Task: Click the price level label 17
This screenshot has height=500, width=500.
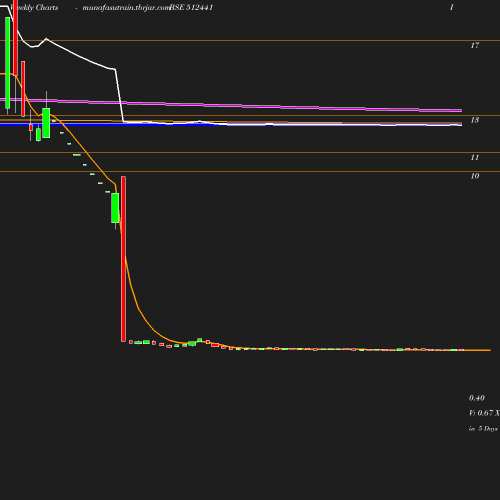Action: pos(475,45)
